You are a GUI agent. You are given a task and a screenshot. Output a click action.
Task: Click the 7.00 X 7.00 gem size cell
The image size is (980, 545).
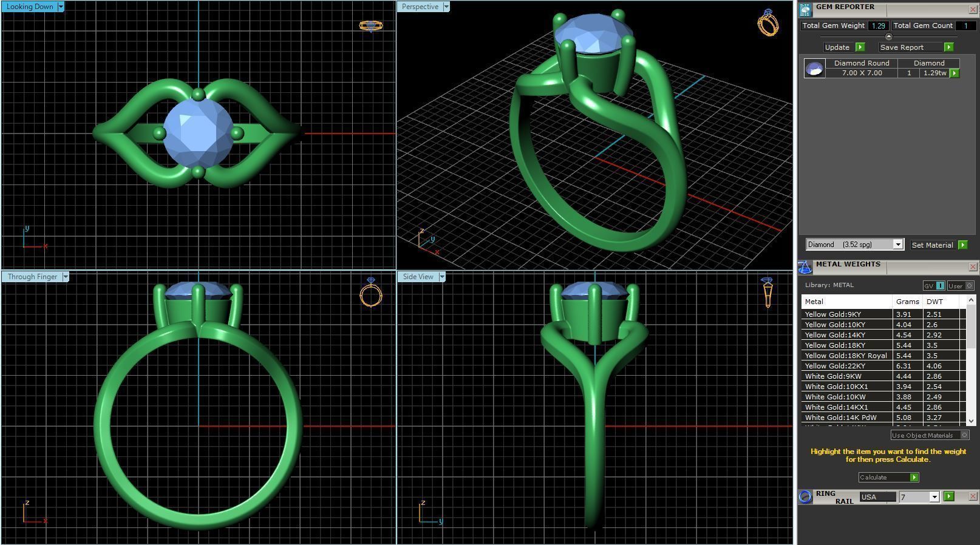862,73
